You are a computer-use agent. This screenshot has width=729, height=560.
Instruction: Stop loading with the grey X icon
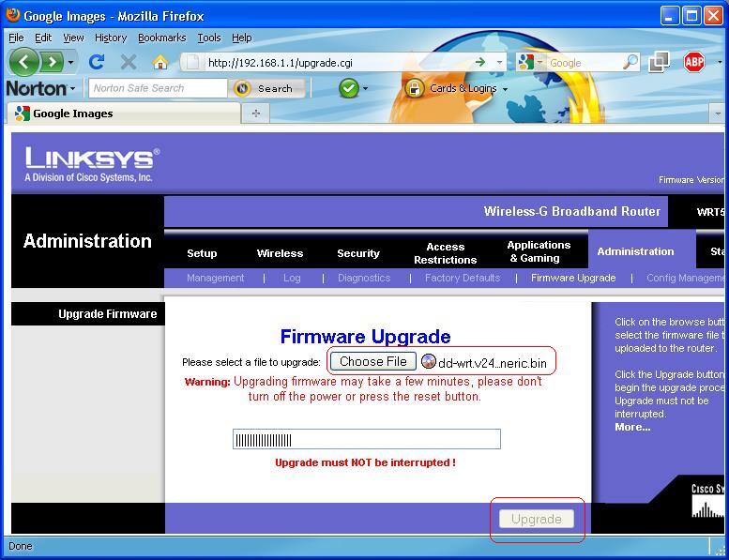(129, 62)
